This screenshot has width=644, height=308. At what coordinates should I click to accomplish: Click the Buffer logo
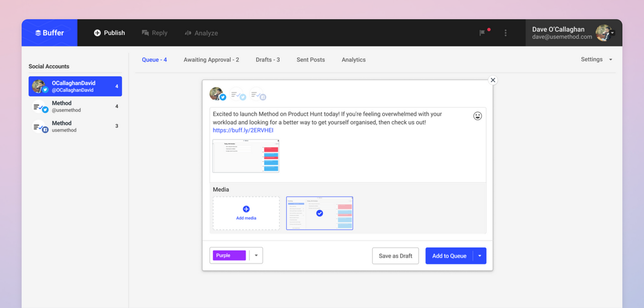click(x=50, y=33)
